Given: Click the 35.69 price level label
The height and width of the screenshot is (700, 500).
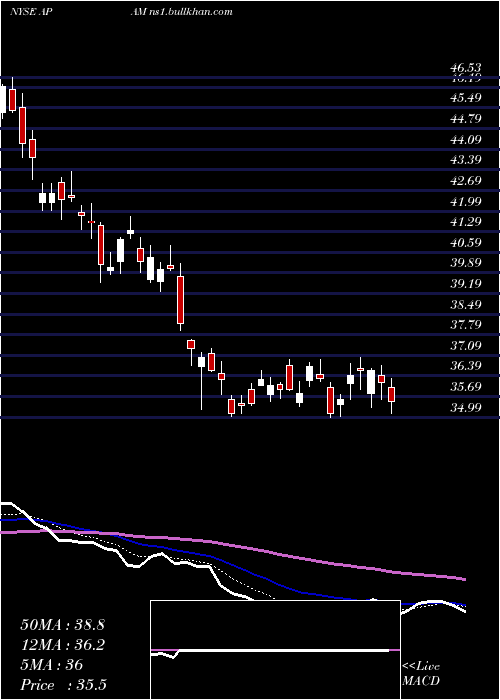Looking at the screenshot, I should point(466,387).
